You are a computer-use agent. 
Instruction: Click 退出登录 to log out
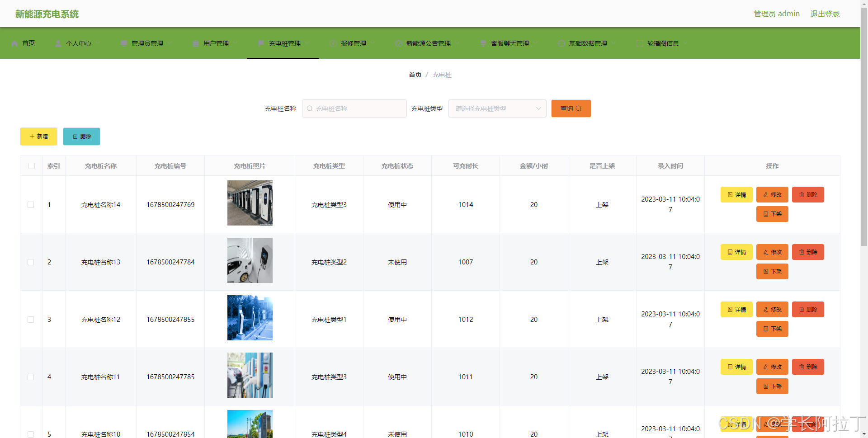click(x=825, y=14)
